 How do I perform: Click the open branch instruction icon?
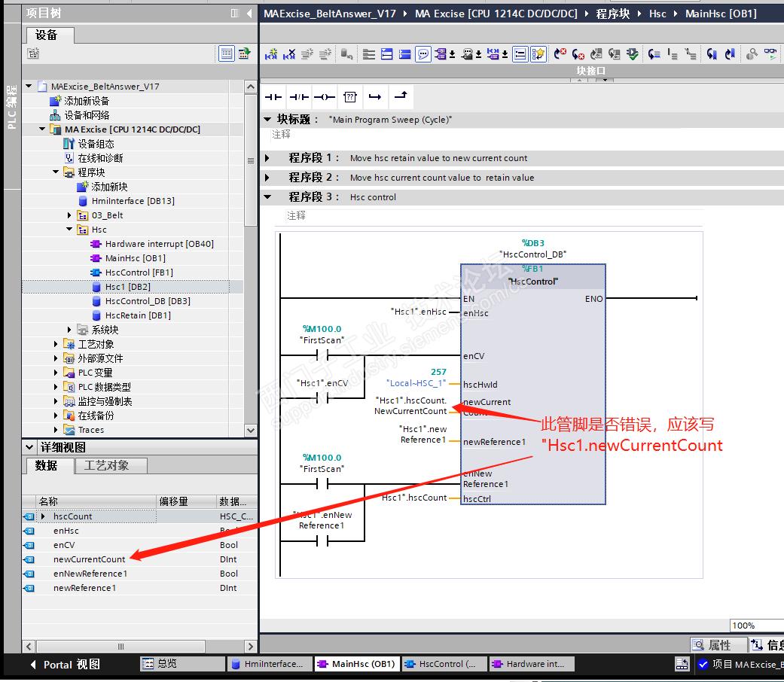[x=375, y=97]
